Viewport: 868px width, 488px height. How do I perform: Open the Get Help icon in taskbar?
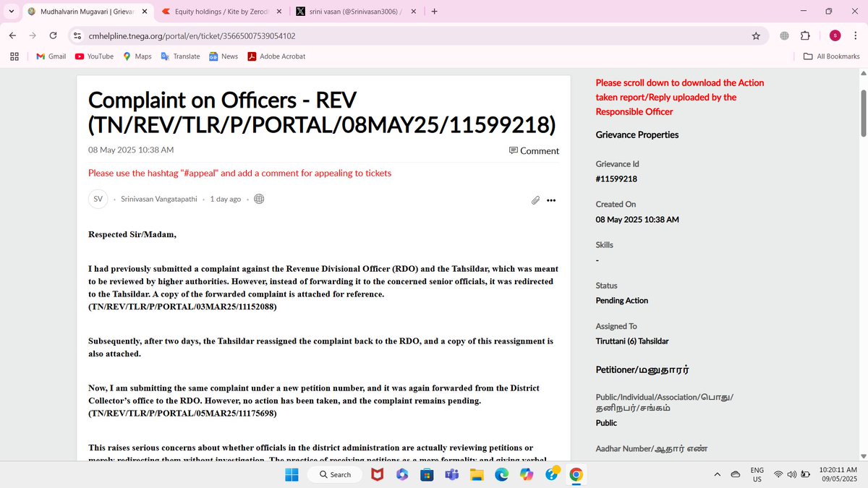551,474
